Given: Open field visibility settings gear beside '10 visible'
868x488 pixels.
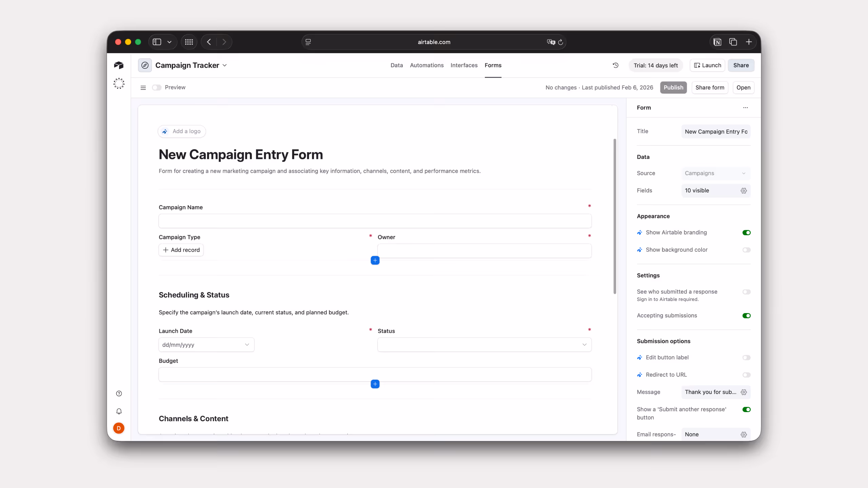Looking at the screenshot, I should [x=744, y=190].
